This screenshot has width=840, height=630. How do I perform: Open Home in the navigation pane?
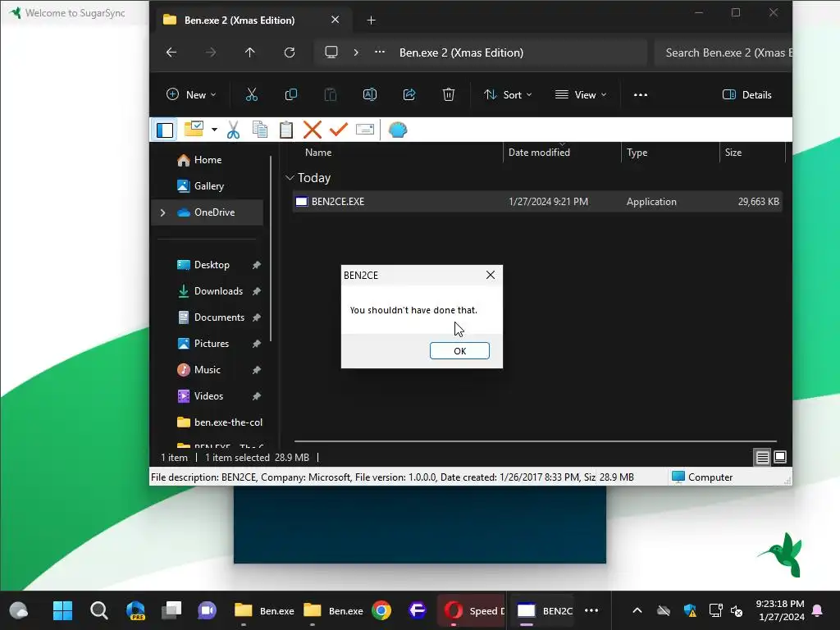pyautogui.click(x=208, y=160)
